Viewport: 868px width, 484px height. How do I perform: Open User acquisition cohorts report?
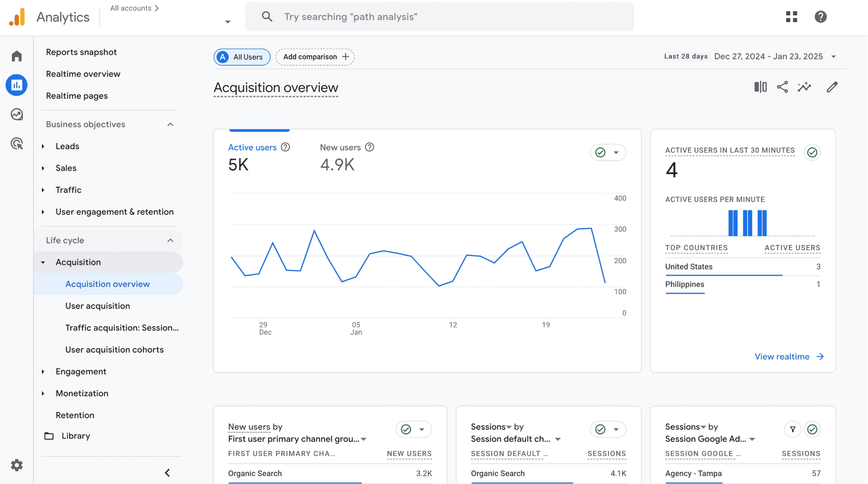pyautogui.click(x=114, y=350)
